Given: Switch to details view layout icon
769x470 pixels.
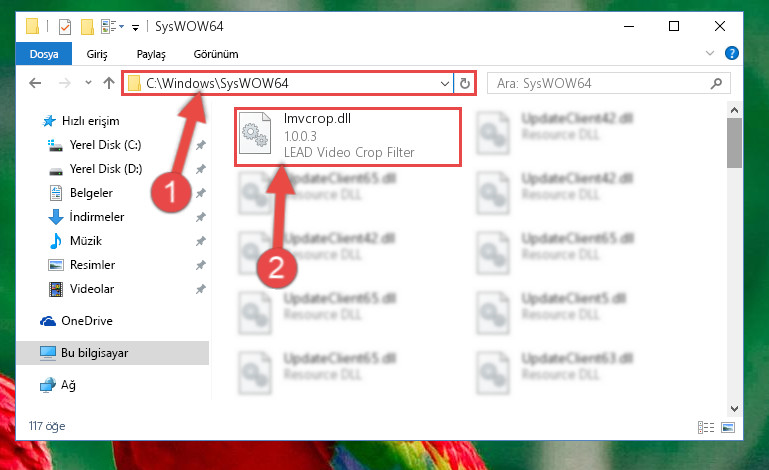Looking at the screenshot, I should point(706,427).
